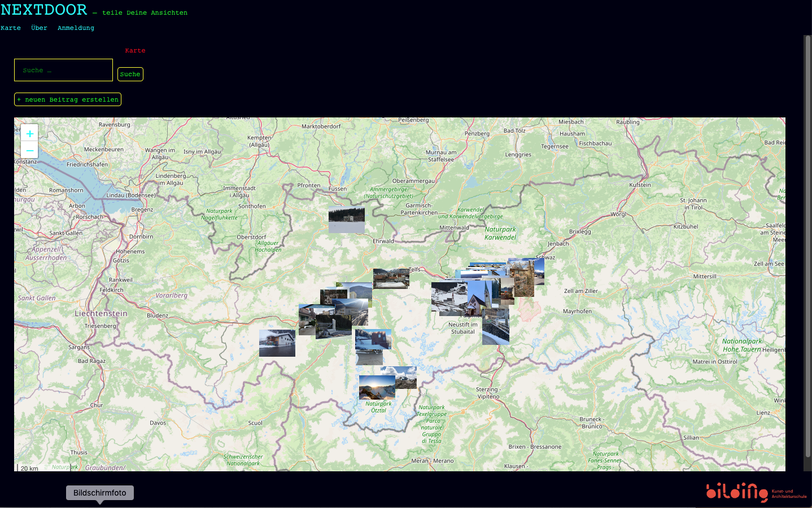This screenshot has width=812, height=508.
Task: Click the Bildschirmfoto tooltip label
Action: coord(100,493)
